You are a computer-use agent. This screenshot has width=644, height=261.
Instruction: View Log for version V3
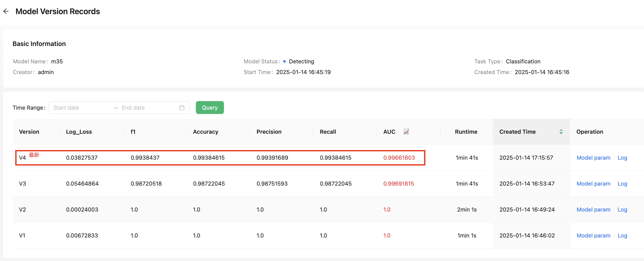coord(622,184)
